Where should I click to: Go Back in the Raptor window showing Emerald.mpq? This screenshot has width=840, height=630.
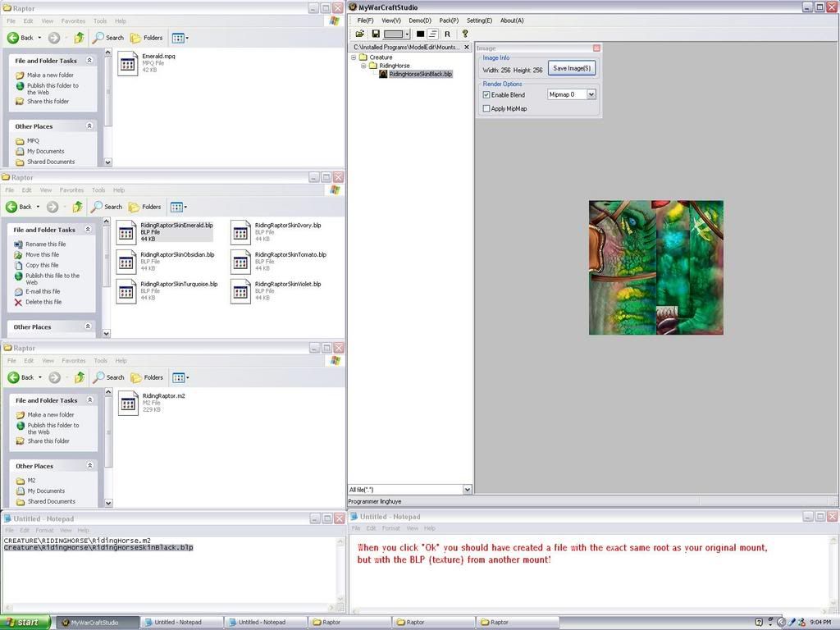(21, 38)
